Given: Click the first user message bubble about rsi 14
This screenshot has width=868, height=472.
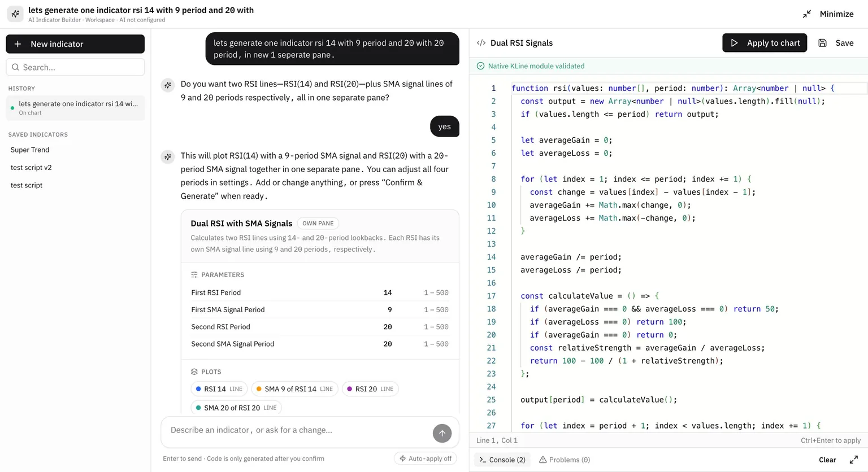Looking at the screenshot, I should click(332, 49).
